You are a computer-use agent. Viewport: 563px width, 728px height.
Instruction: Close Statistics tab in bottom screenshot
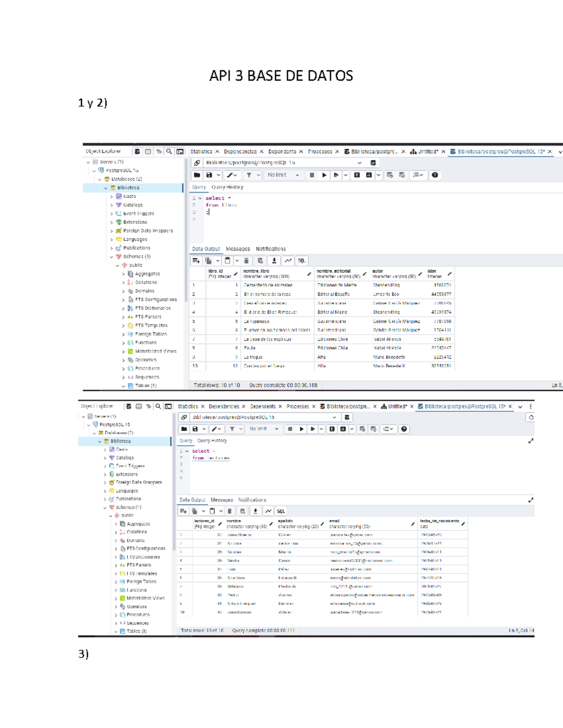[x=203, y=406]
